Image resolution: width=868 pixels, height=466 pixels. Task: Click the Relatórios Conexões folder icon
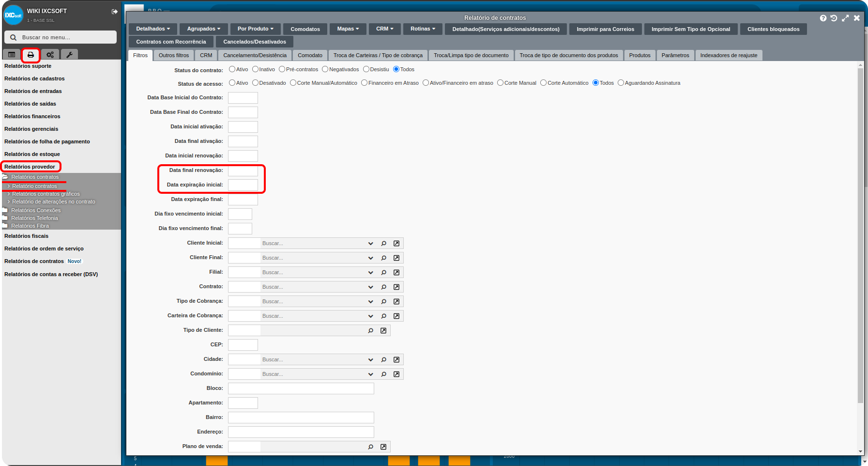click(x=5, y=210)
